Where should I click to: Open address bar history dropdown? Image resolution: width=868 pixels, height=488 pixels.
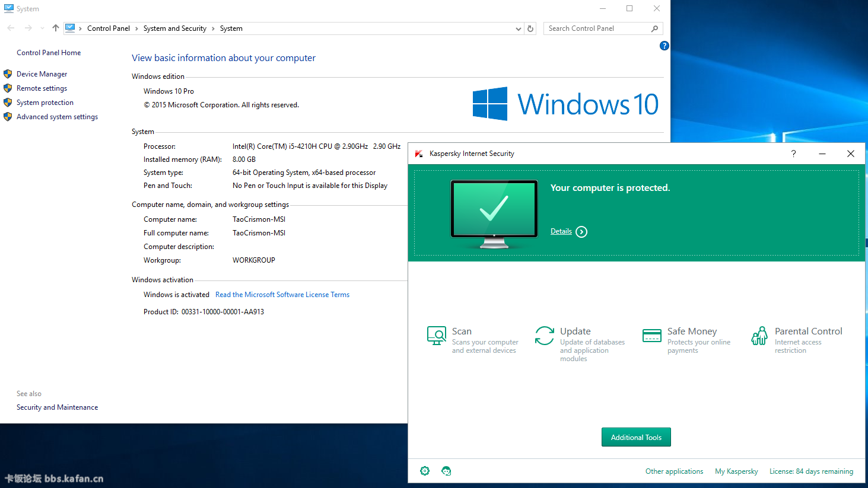point(519,28)
